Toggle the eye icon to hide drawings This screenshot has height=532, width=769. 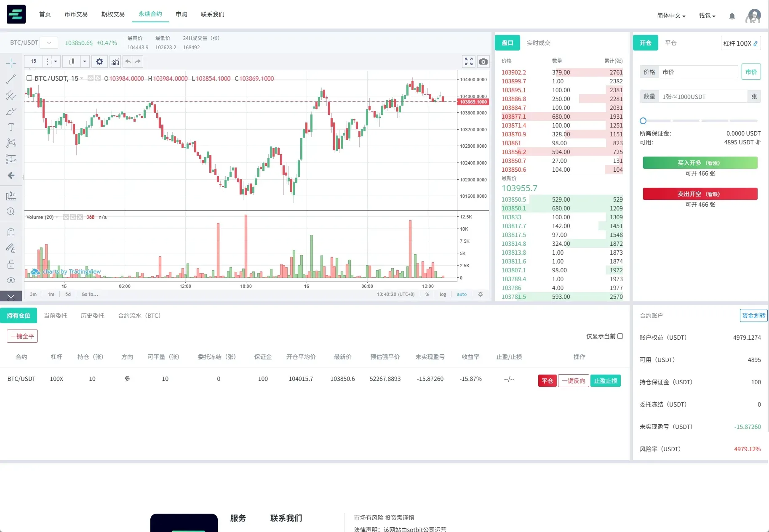[11, 280]
